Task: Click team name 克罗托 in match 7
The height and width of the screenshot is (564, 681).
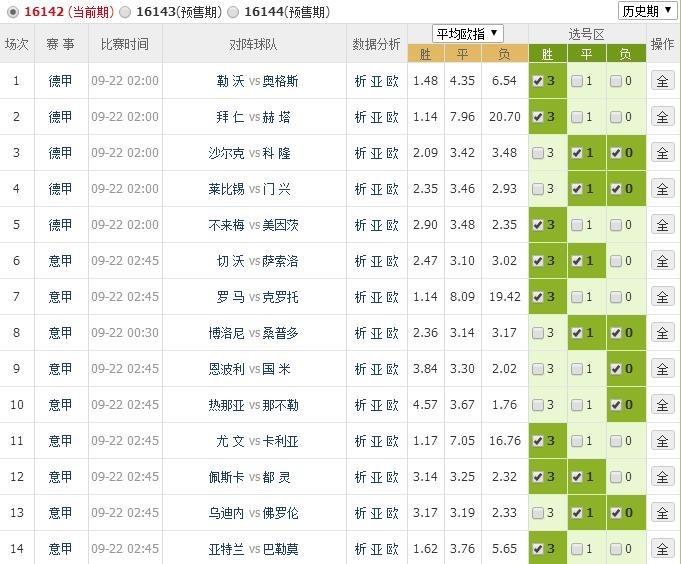Action: (280, 297)
